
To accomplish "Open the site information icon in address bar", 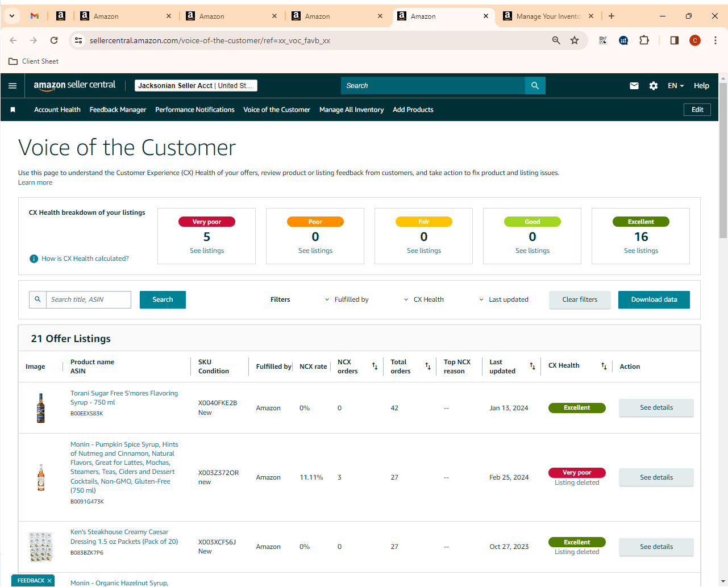I will click(79, 40).
